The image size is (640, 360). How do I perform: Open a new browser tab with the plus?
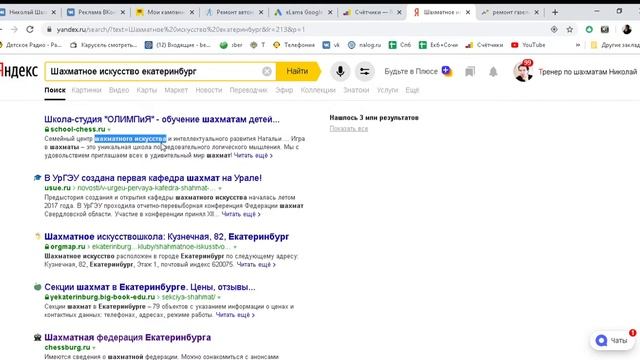[555, 12]
